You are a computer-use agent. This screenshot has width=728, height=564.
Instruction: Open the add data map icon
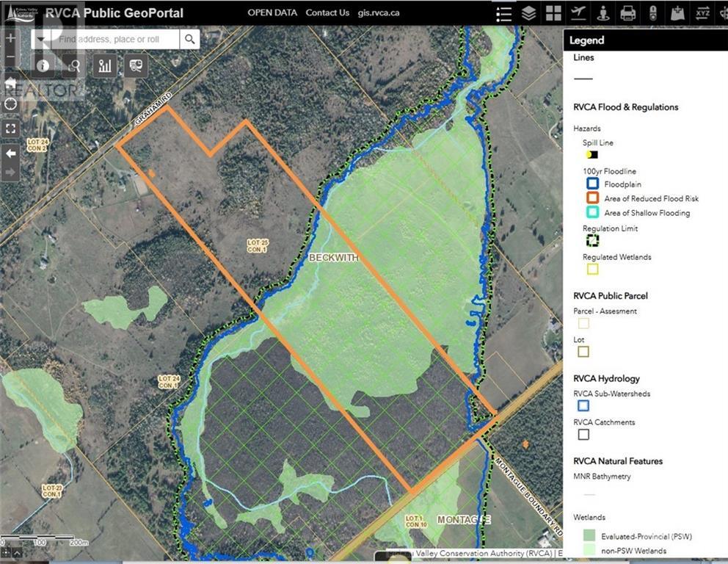(678, 13)
